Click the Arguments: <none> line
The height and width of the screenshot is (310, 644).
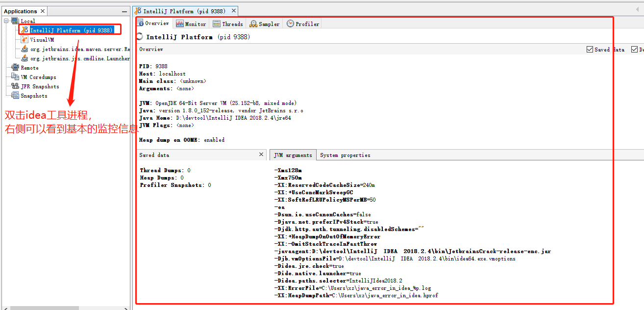coord(167,88)
